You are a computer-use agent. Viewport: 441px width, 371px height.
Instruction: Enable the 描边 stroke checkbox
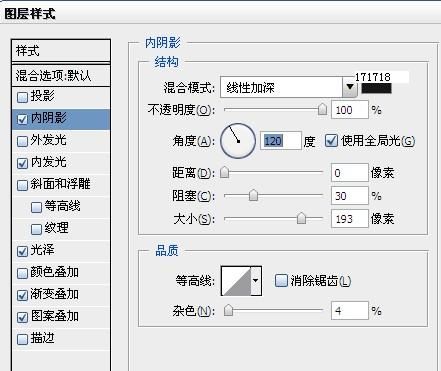22,339
